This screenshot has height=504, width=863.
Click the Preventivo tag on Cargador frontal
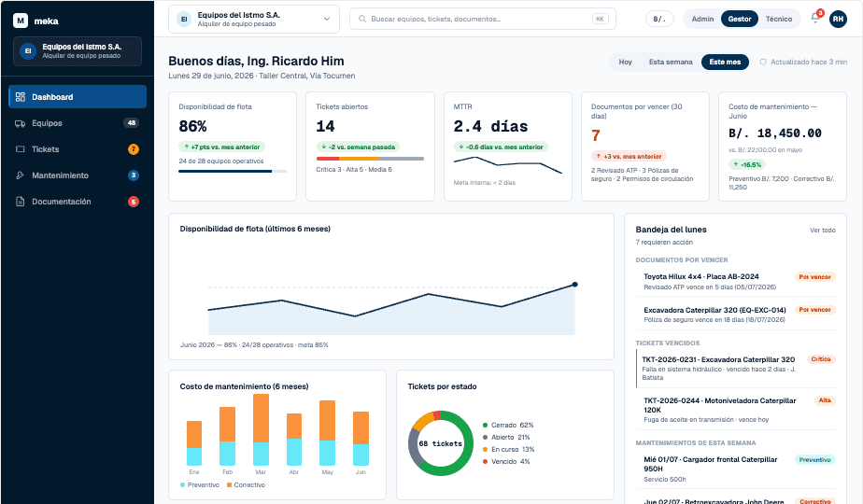click(815, 460)
